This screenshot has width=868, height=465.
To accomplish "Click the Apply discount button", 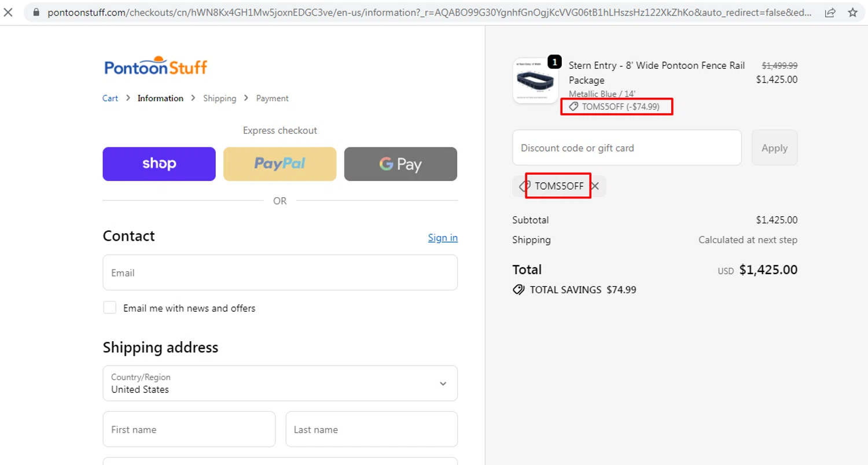I will pyautogui.click(x=774, y=147).
